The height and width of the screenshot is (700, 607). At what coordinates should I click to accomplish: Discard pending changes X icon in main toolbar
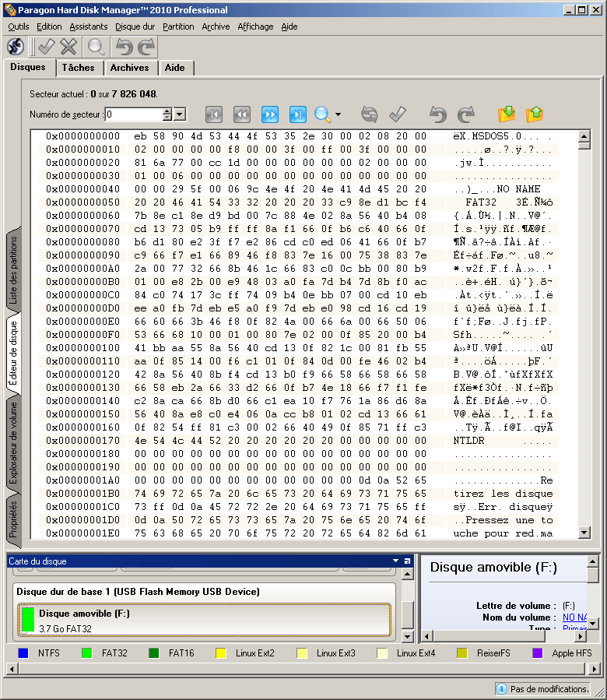point(68,47)
